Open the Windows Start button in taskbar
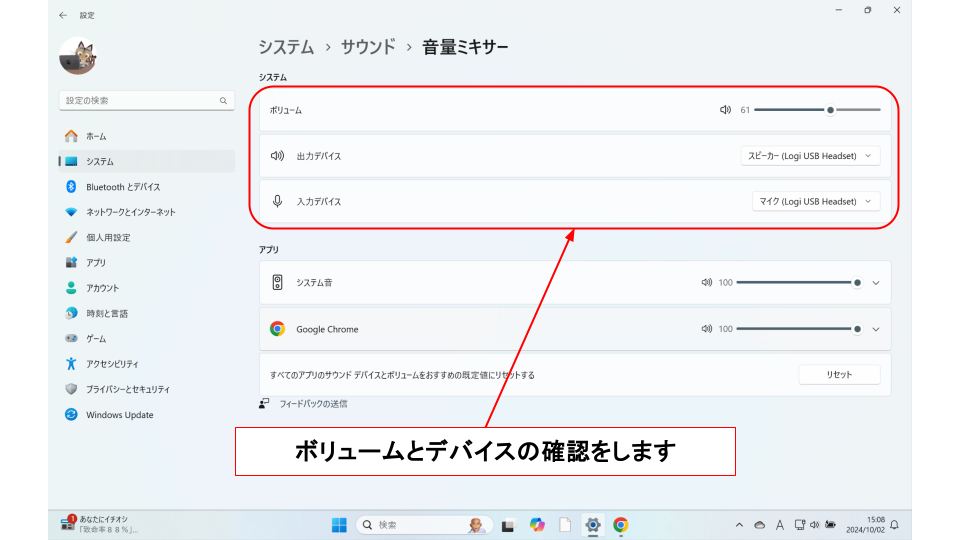The height and width of the screenshot is (540, 960). click(x=339, y=525)
